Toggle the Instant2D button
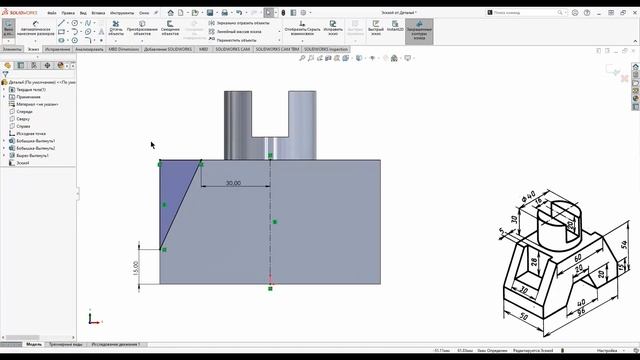 pyautogui.click(x=395, y=27)
